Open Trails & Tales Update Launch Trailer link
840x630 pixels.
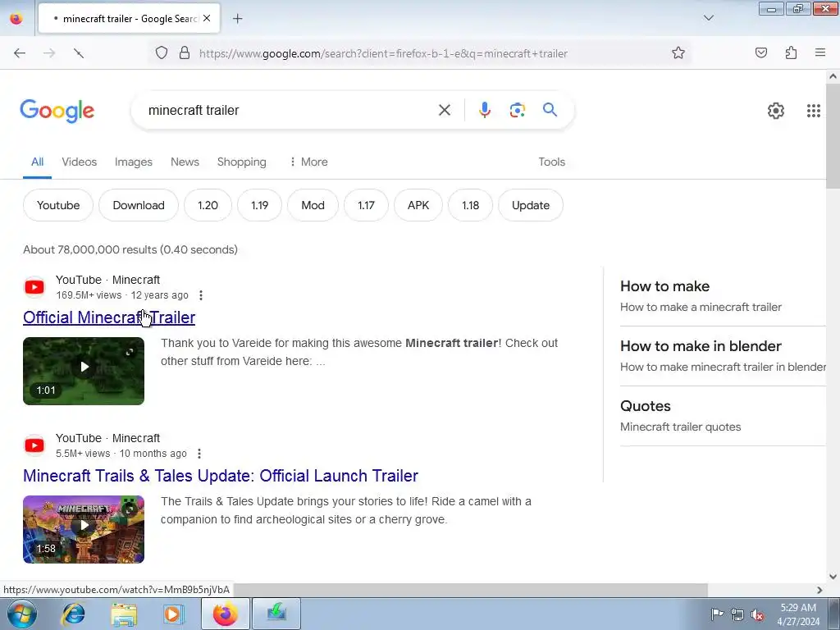coord(221,476)
